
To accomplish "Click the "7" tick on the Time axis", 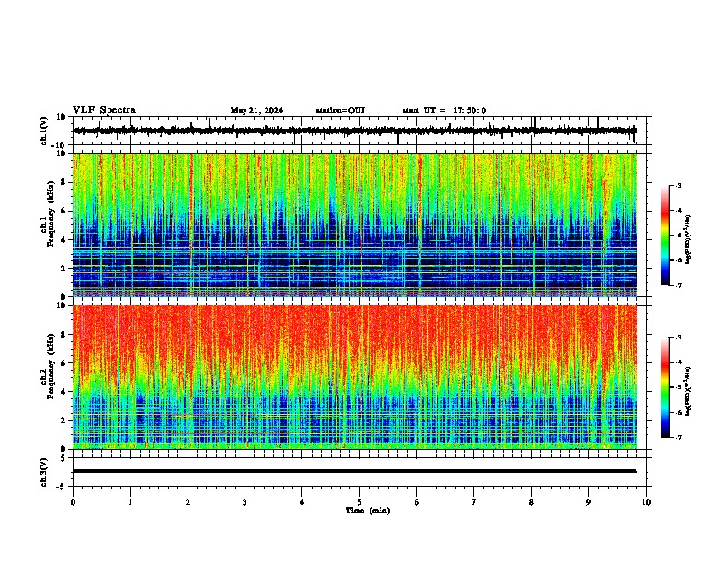I will click(x=474, y=502).
